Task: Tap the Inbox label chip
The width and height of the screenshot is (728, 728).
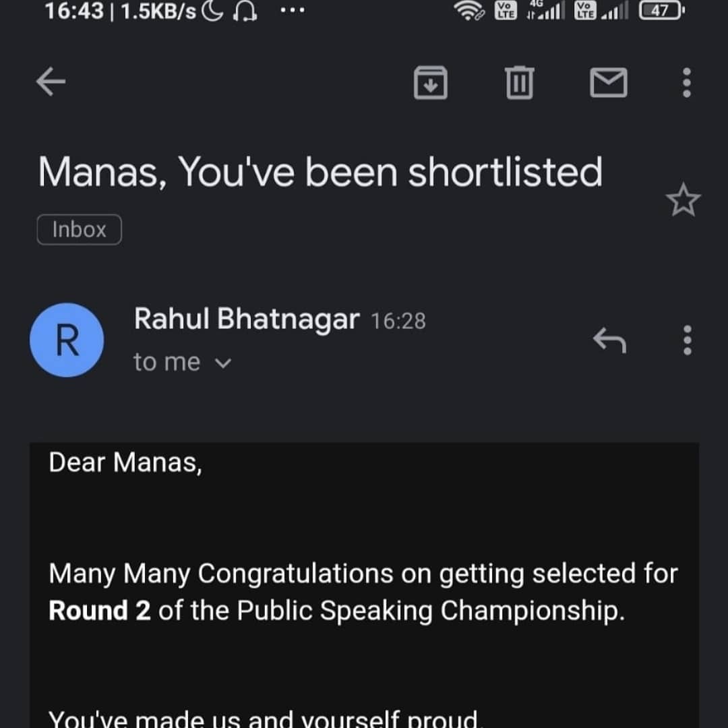Action: coord(80,230)
